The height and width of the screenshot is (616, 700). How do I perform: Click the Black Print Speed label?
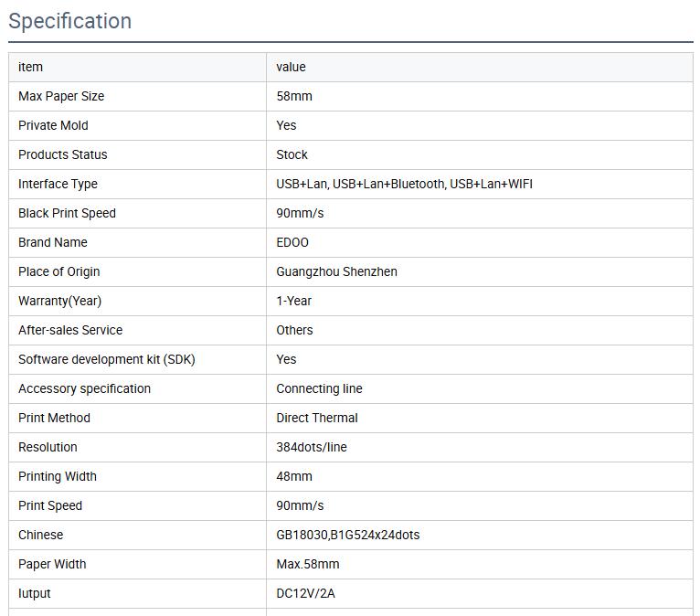67,213
